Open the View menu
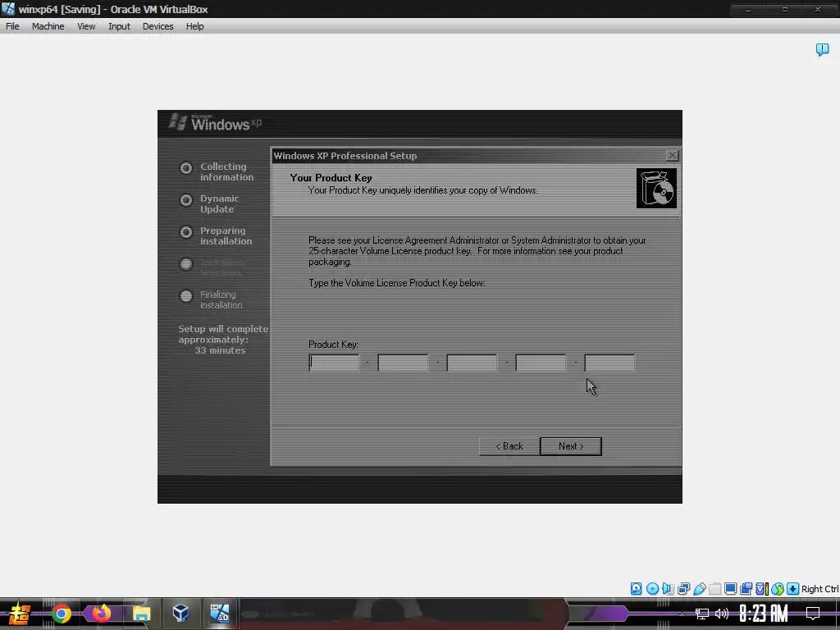Viewport: 840px width, 630px height. [x=85, y=26]
